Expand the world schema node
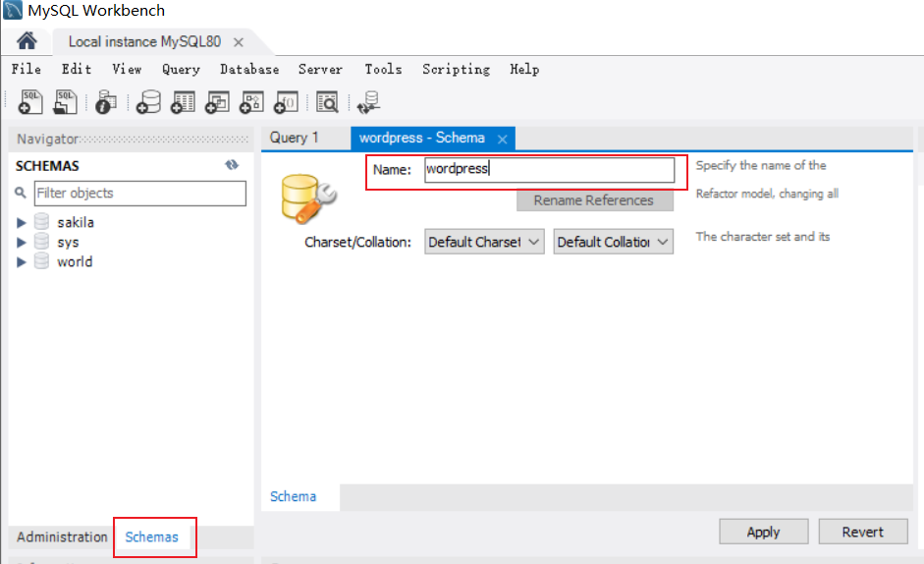Viewport: 924px width, 564px height. pyautogui.click(x=22, y=262)
